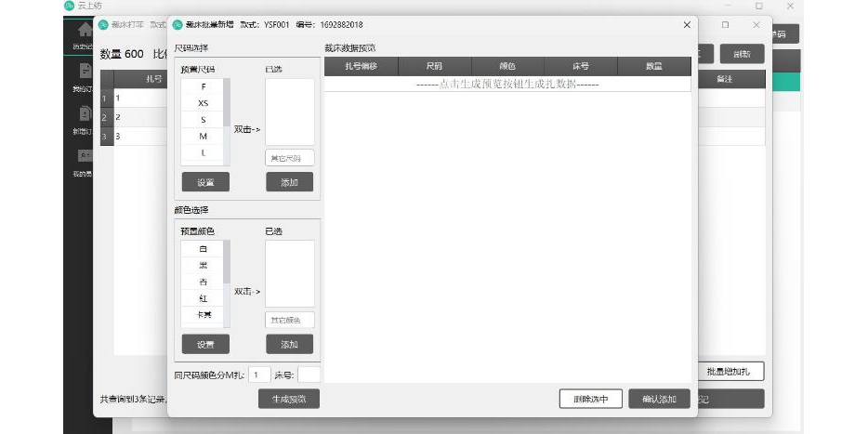Click the new order sidebar icon
The image size is (868, 434).
click(84, 114)
